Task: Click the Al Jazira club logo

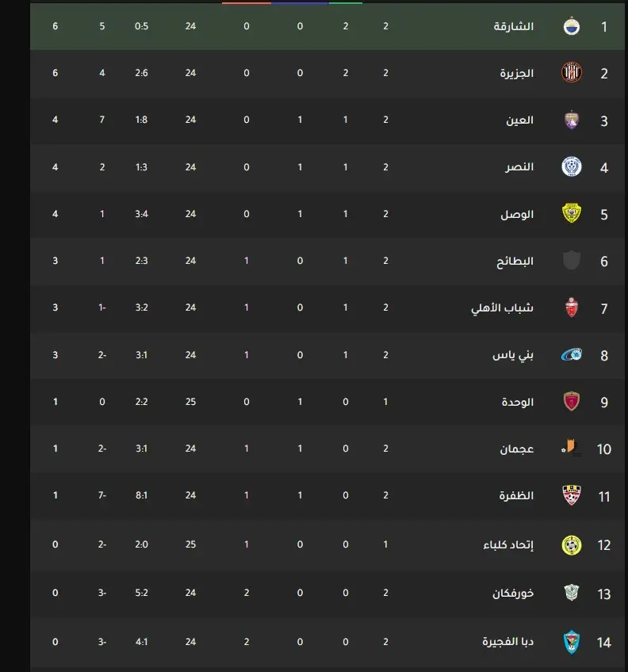Action: pos(572,72)
